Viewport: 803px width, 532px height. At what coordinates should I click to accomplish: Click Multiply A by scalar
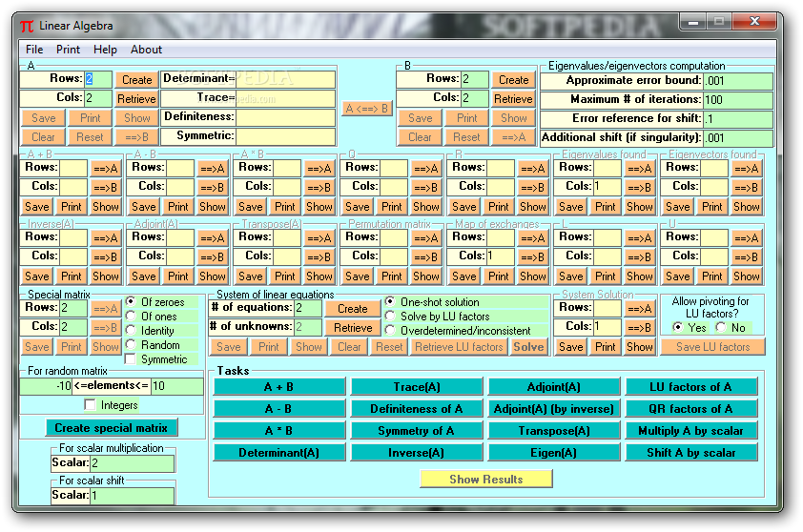tap(690, 431)
